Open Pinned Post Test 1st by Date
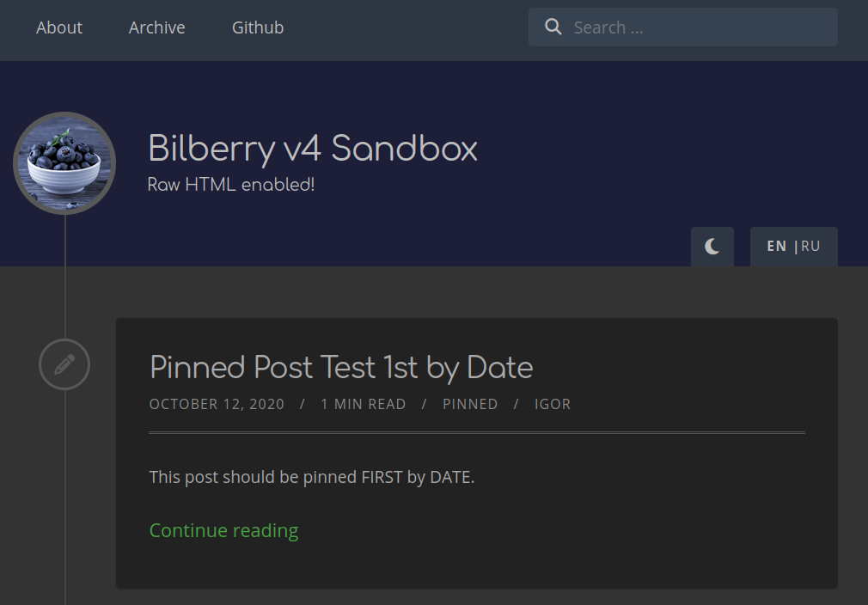 tap(341, 368)
